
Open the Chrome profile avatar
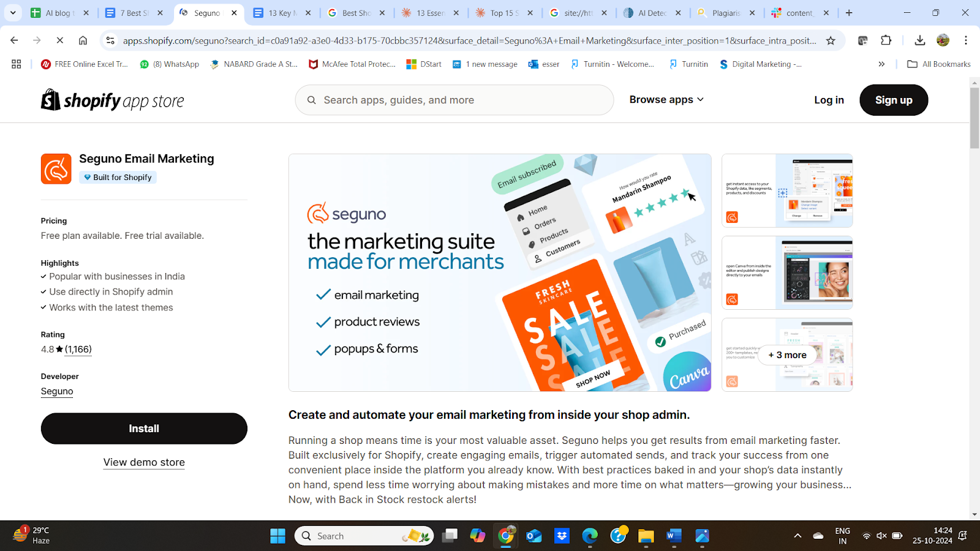point(943,40)
